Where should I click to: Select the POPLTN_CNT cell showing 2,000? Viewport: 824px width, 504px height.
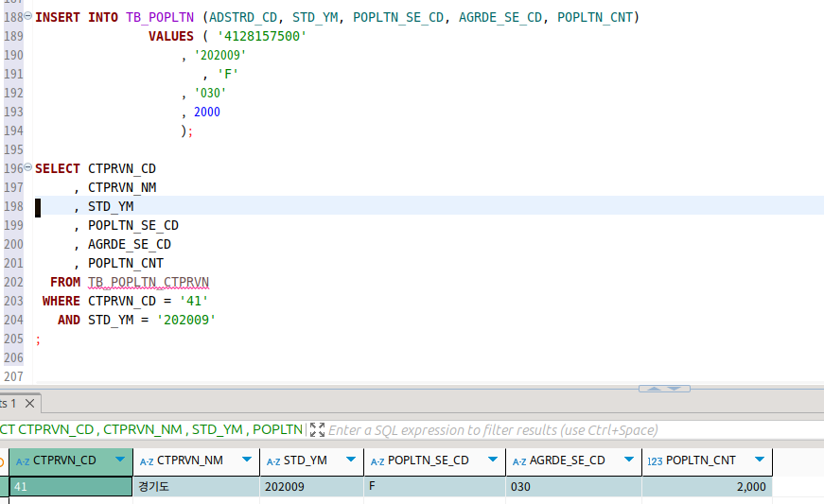(x=706, y=486)
